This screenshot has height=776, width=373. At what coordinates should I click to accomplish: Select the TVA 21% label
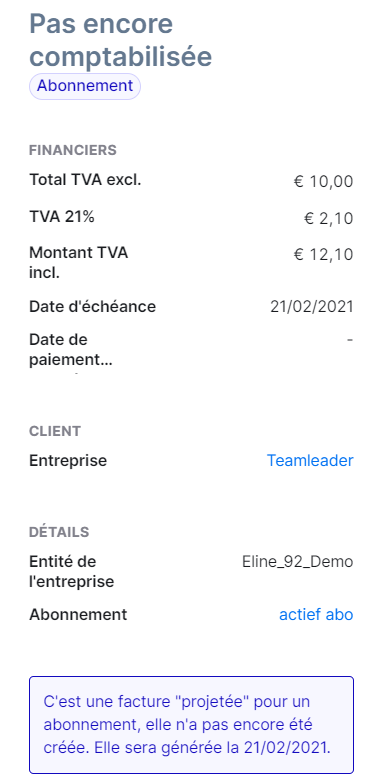pyautogui.click(x=62, y=216)
